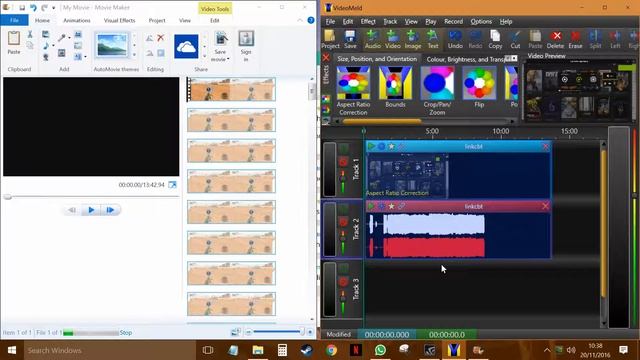Open the File tab in Movie Maker
The image size is (640, 360).
(x=14, y=20)
